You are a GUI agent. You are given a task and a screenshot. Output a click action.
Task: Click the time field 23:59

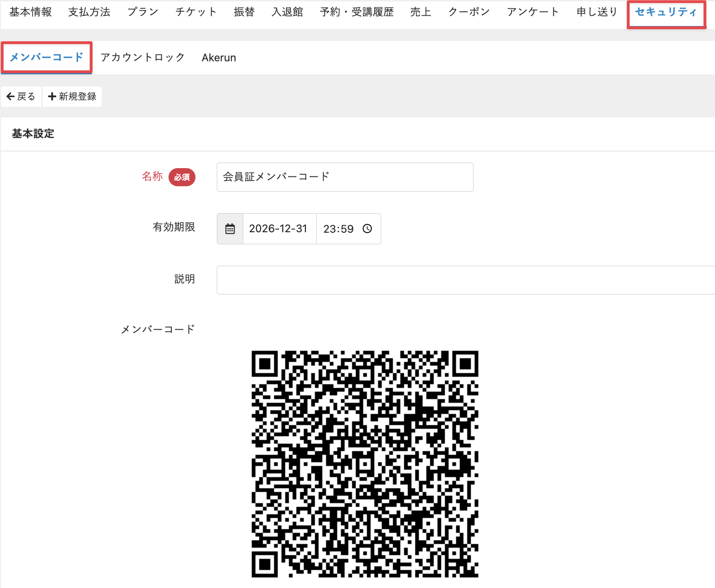pyautogui.click(x=349, y=229)
